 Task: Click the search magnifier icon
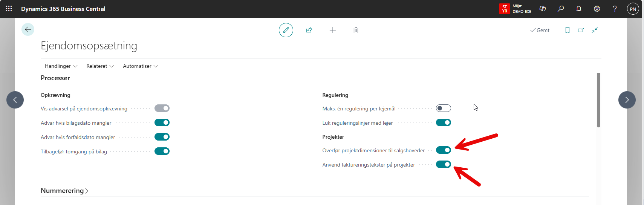pos(561,9)
